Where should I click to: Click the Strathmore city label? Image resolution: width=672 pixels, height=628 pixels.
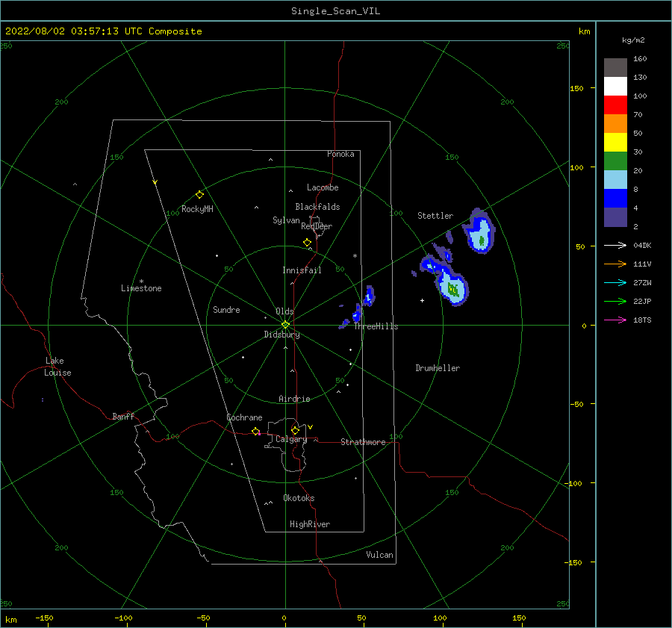(x=363, y=442)
